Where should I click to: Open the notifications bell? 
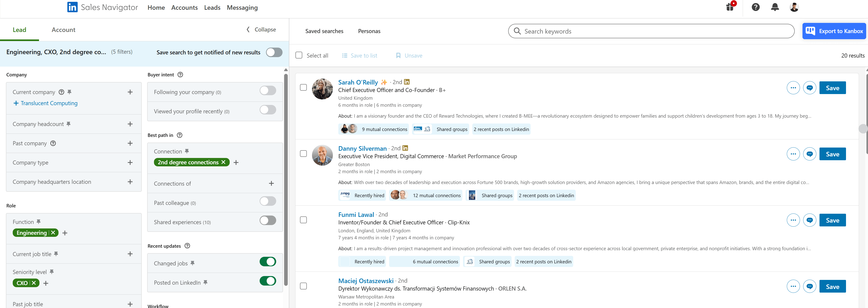click(775, 7)
